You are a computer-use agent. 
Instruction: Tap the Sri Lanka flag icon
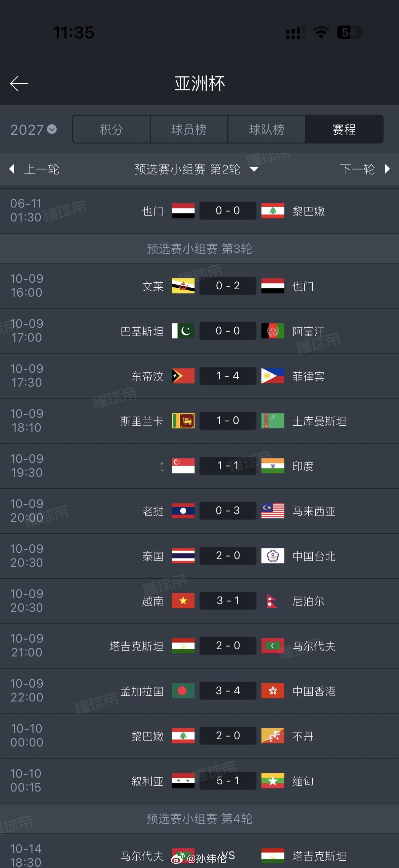pos(183,421)
